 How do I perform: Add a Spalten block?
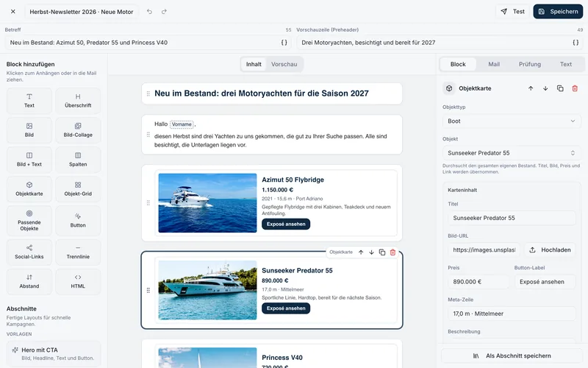(x=78, y=160)
